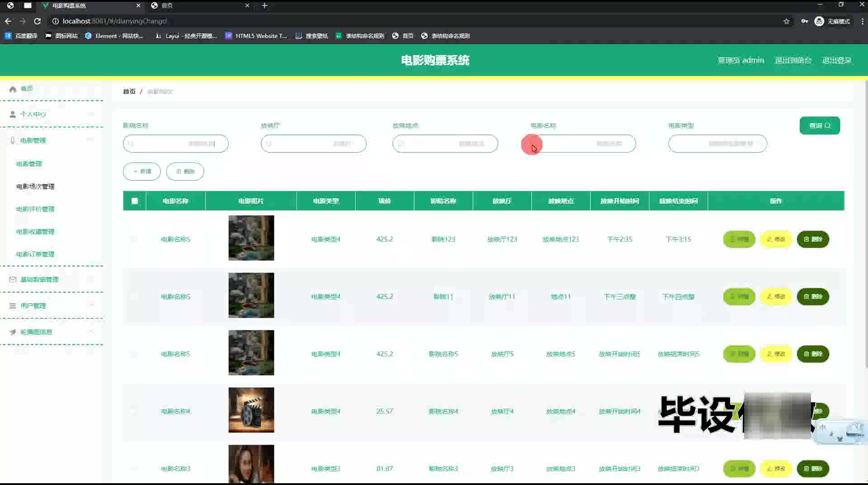Viewport: 868px width, 485px height.
Task: Click 删除 in the 影院名称3 row
Action: [813, 469]
